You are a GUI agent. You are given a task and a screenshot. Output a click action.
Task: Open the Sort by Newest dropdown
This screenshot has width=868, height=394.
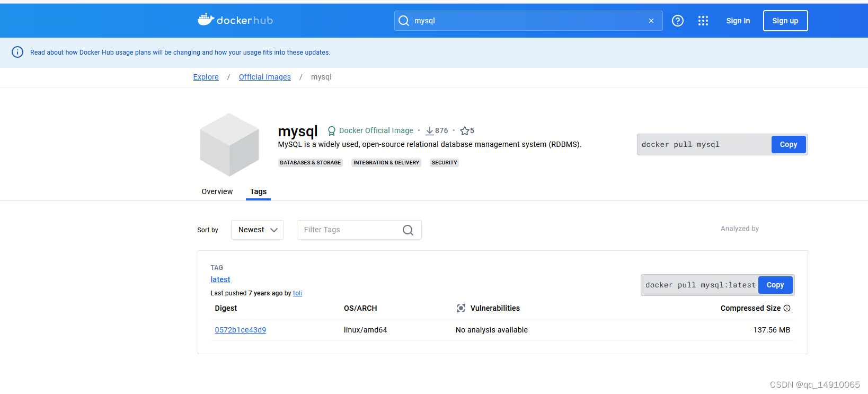pyautogui.click(x=258, y=230)
